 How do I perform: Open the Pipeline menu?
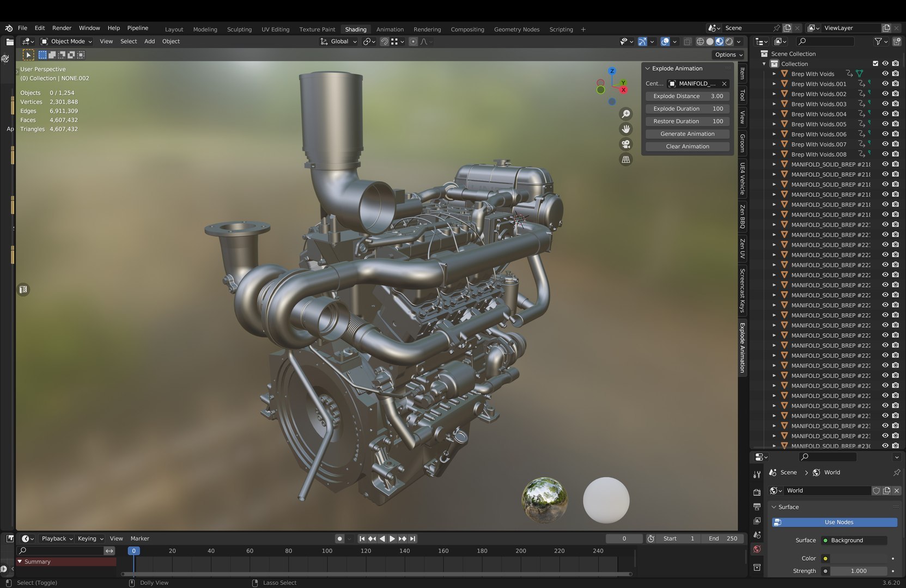click(x=137, y=28)
